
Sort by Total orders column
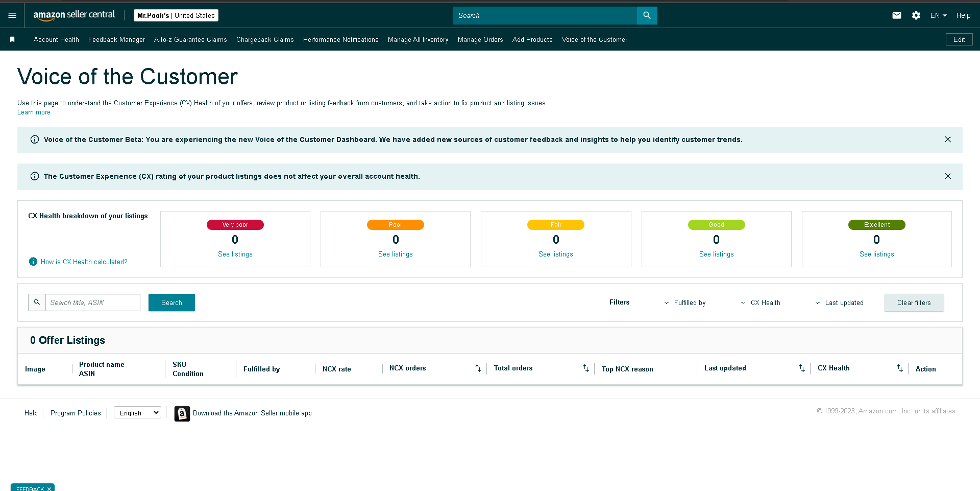(x=586, y=368)
